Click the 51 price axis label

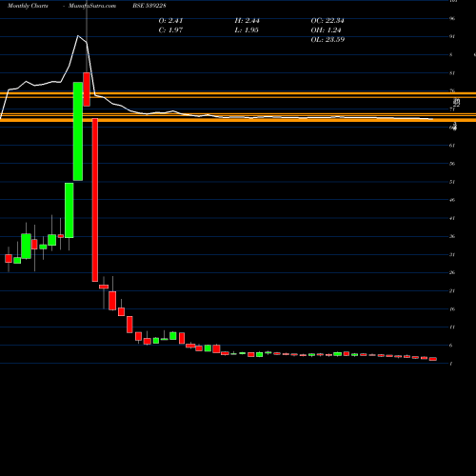452,182
